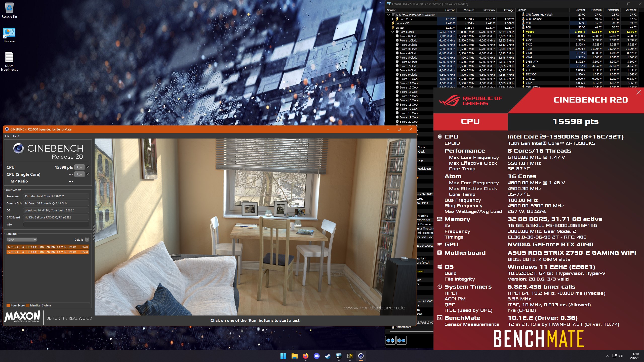Screen dimensions: 644x362
Task: Click the Cinebench title bar logo icon
Action: [x=7, y=129]
